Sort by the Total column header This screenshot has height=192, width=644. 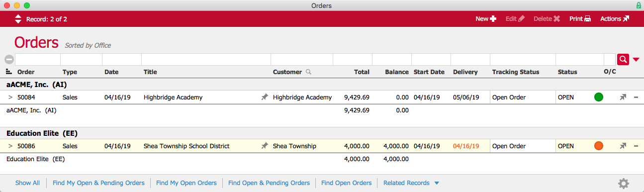(x=362, y=72)
